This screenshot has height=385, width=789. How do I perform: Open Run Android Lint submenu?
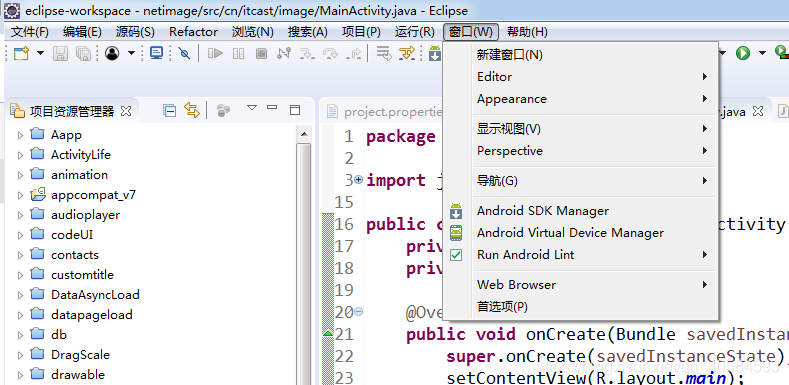click(x=580, y=255)
